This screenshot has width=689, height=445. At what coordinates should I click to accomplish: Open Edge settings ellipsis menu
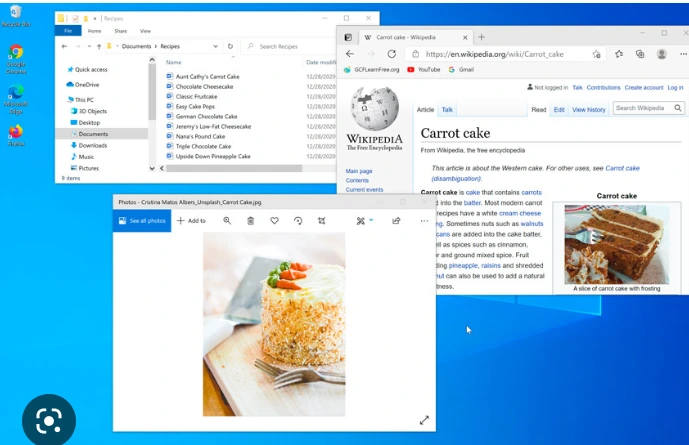click(x=683, y=54)
